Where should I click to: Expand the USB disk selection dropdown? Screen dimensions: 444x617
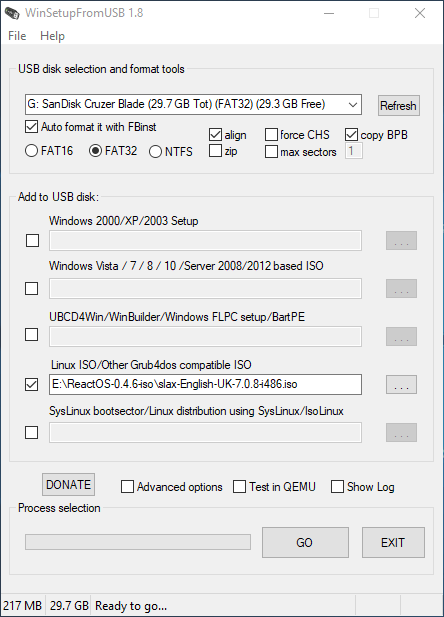(353, 105)
